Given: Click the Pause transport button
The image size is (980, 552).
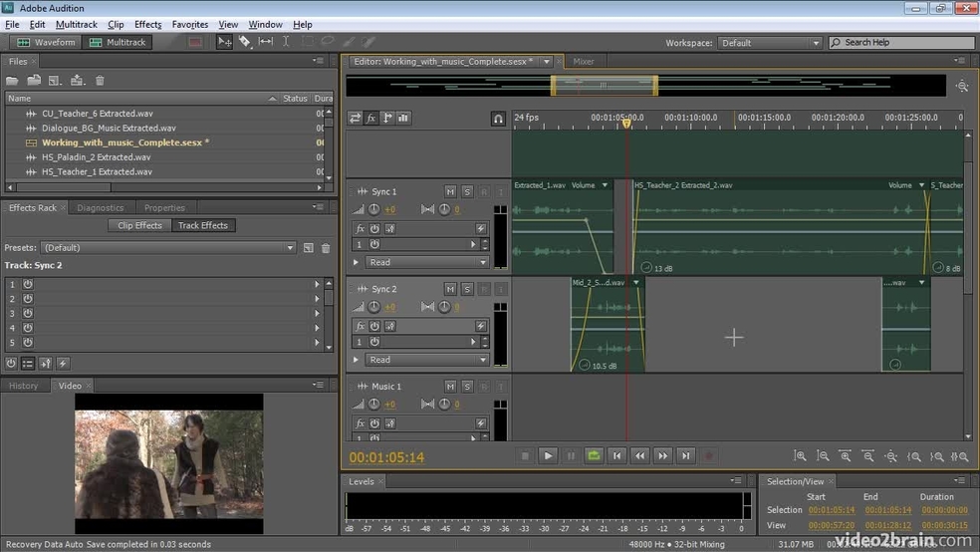Looking at the screenshot, I should 571,455.
